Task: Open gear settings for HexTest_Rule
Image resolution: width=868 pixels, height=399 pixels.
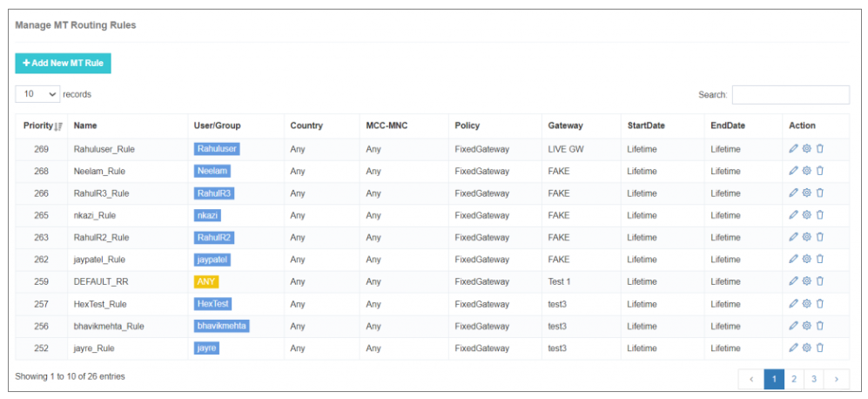Action: tap(806, 304)
